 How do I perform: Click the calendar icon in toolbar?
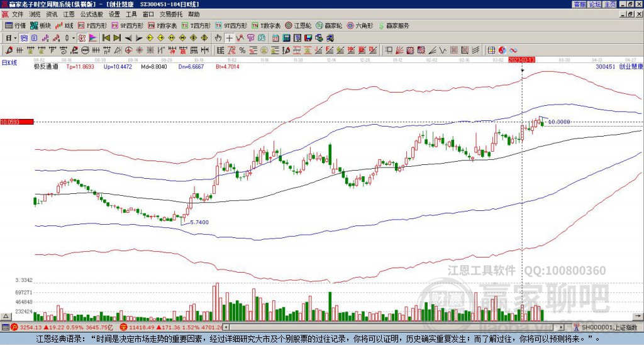[x=275, y=38]
